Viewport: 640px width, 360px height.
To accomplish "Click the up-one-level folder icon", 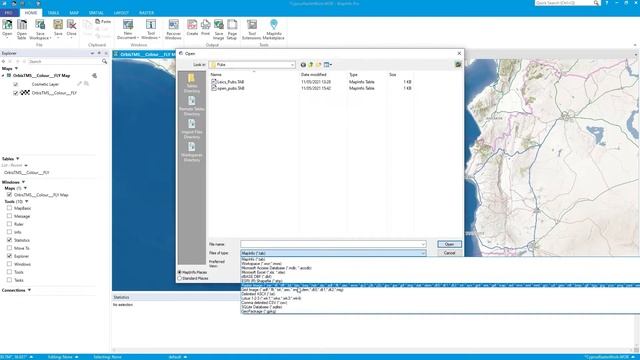I will [x=311, y=64].
